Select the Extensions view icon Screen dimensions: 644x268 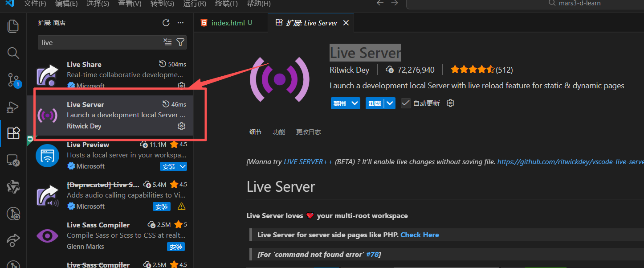click(x=13, y=133)
